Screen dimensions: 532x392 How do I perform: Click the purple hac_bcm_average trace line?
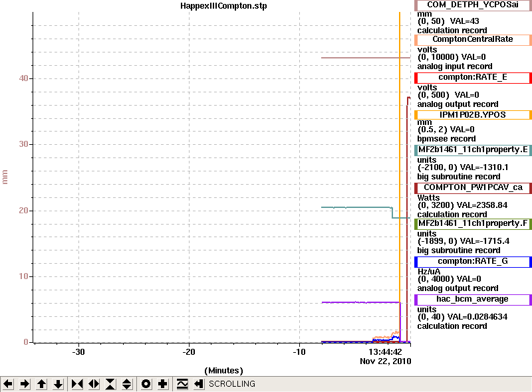pos(360,302)
